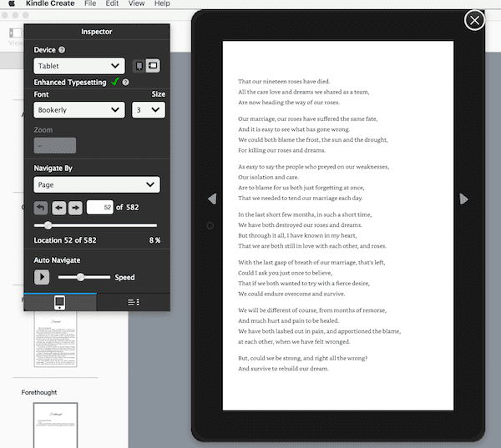Switch to the contents list tab in Inspector
This screenshot has width=501, height=448.
[134, 302]
